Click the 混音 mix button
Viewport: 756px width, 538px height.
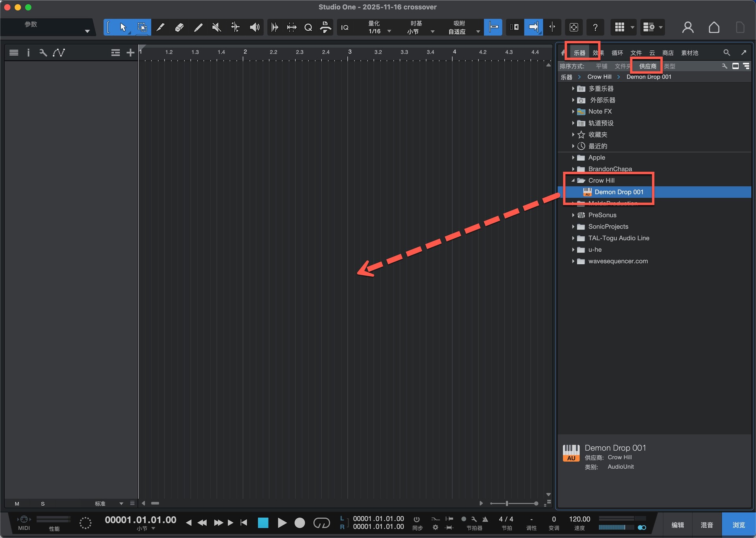coord(707,525)
